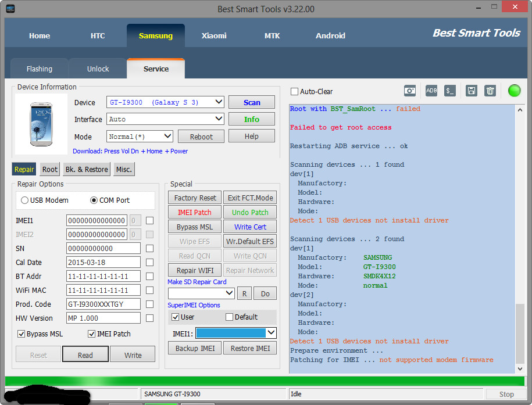Click the Read button
The width and height of the screenshot is (532, 405).
(85, 355)
